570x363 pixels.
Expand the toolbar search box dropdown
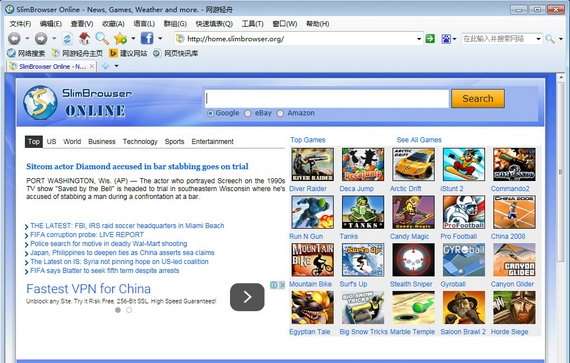[x=538, y=39]
